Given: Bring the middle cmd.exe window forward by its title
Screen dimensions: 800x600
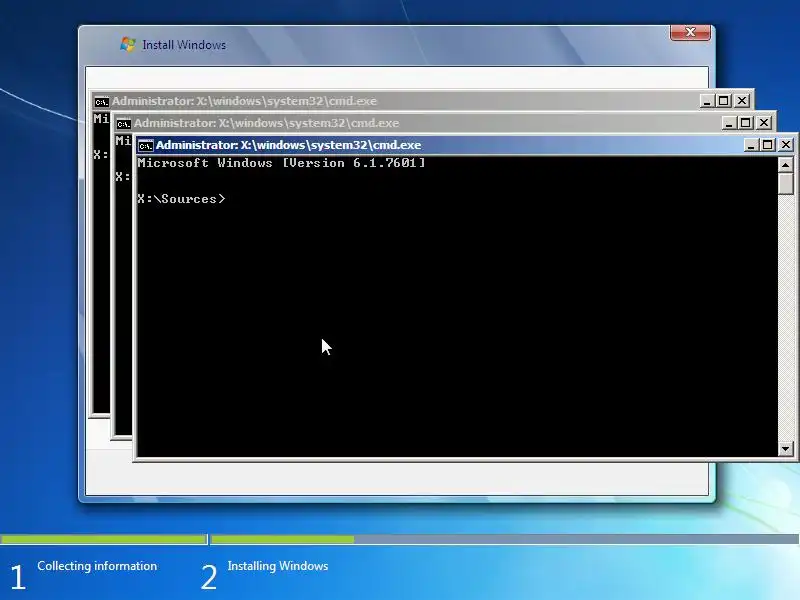Looking at the screenshot, I should tap(266, 123).
